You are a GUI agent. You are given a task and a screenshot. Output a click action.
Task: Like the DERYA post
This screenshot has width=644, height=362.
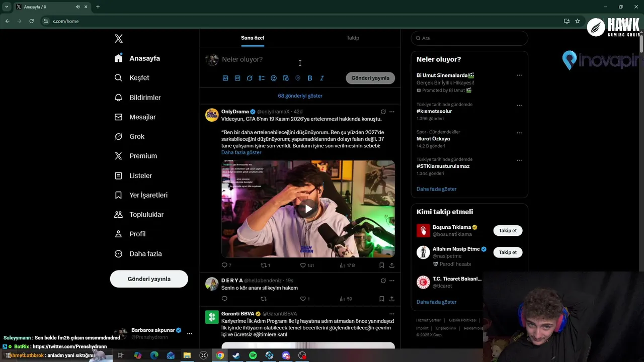coord(305,299)
